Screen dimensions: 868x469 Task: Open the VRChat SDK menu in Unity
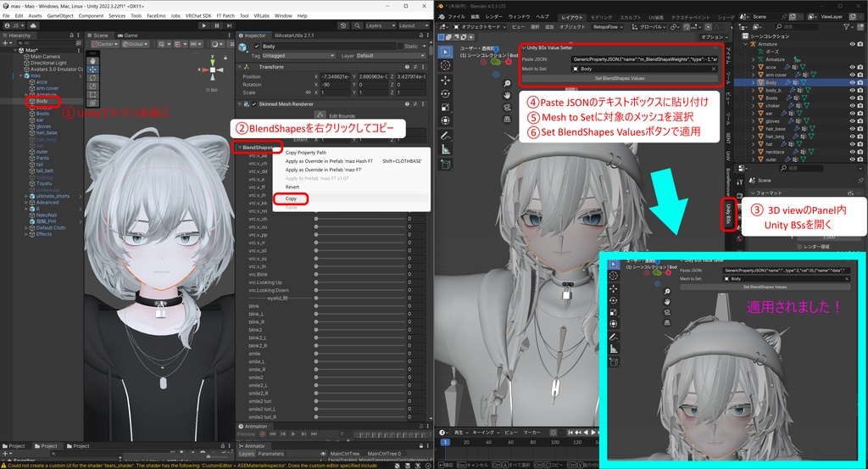(198, 15)
